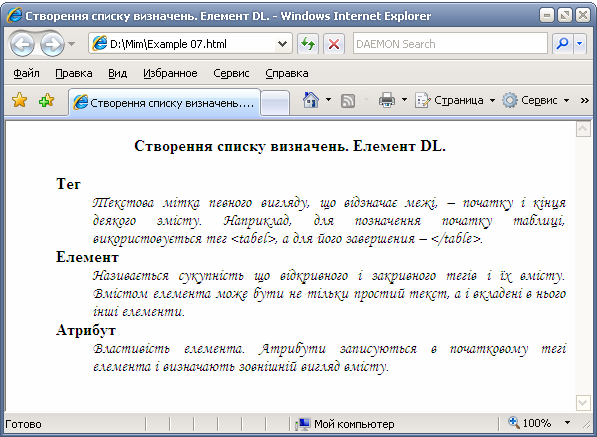Click the zoom magnifier icon at 100%
Viewport: 597px width, 437px height.
[513, 423]
